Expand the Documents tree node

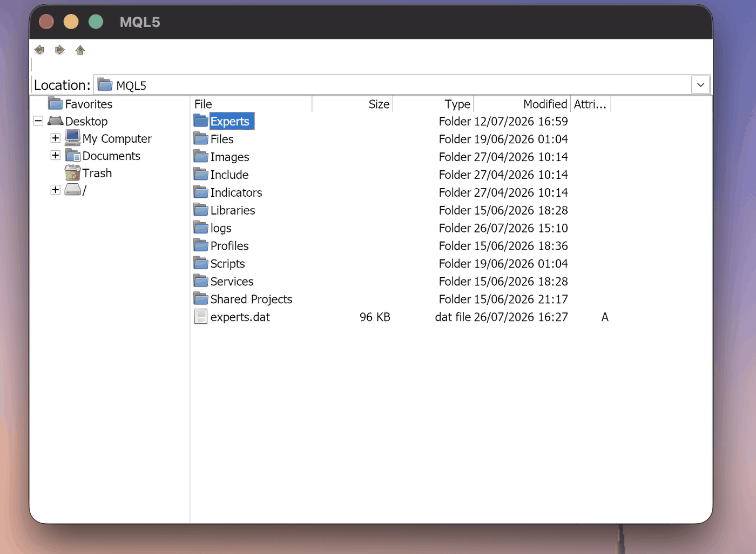[x=56, y=155]
